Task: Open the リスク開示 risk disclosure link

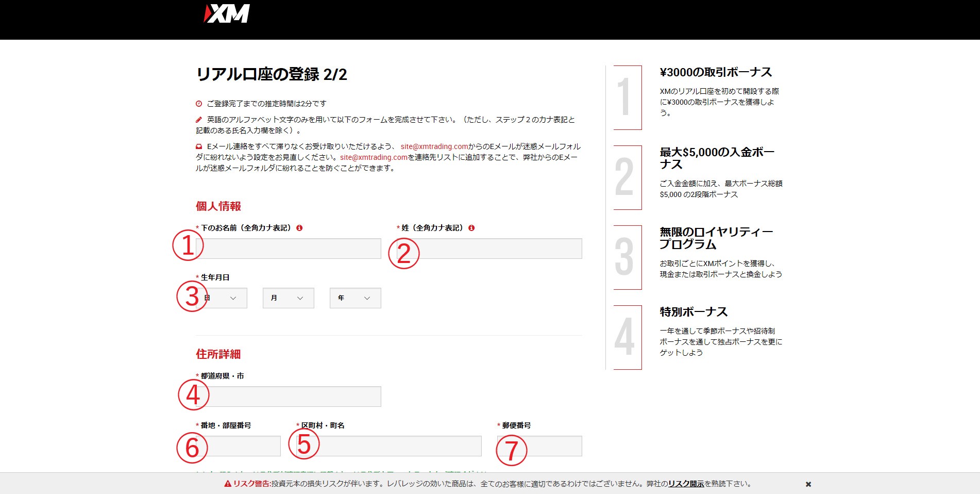Action: coord(686,484)
